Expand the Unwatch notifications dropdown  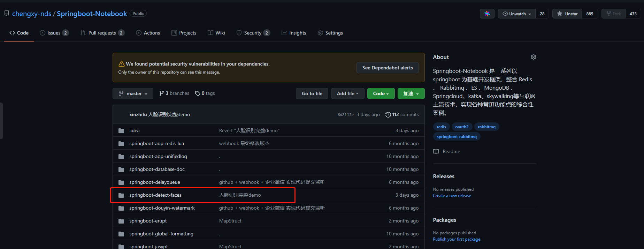point(517,14)
